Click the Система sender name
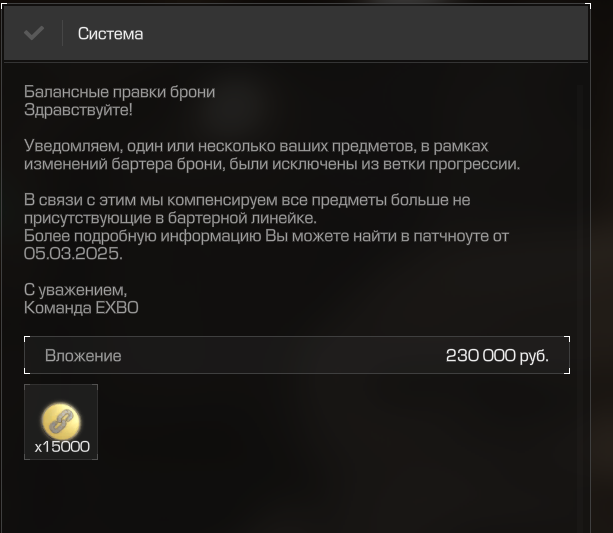The image size is (613, 533). [x=110, y=34]
